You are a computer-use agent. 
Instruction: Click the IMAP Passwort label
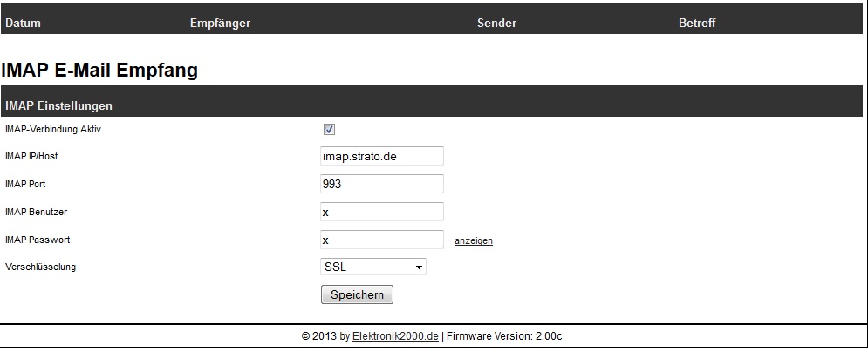click(x=38, y=240)
